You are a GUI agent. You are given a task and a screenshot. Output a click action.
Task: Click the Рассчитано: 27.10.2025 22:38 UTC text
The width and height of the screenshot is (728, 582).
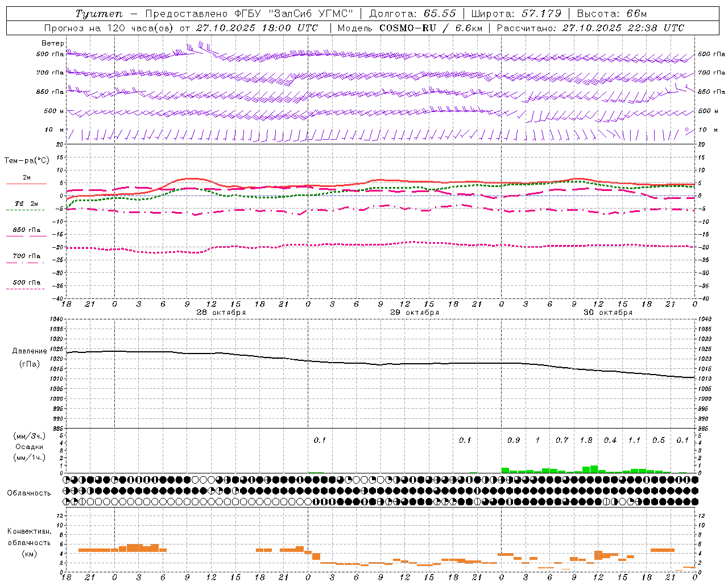click(x=590, y=28)
